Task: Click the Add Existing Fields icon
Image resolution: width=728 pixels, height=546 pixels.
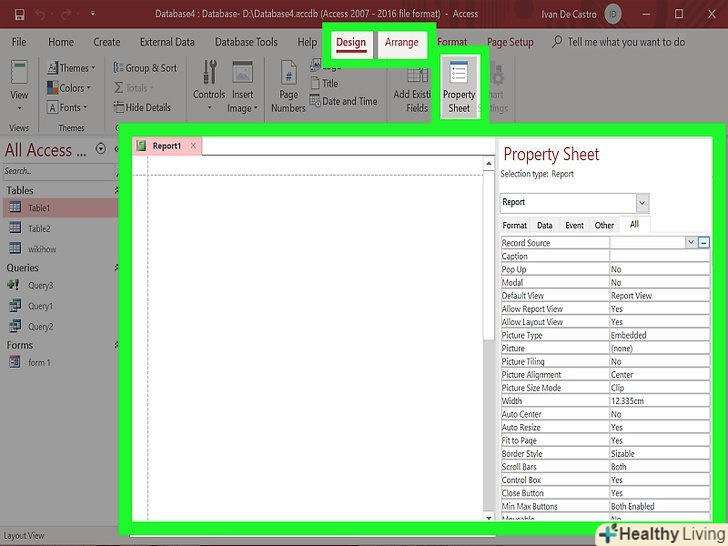Action: point(411,85)
